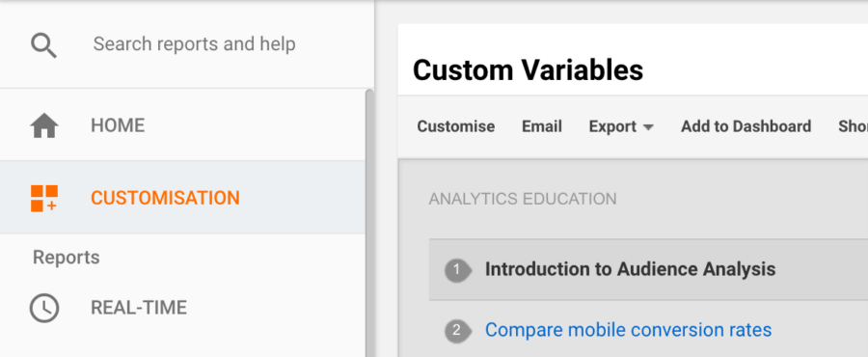The image size is (868, 357).
Task: Select the CUSTOMISATION sidebar item
Action: (x=182, y=198)
